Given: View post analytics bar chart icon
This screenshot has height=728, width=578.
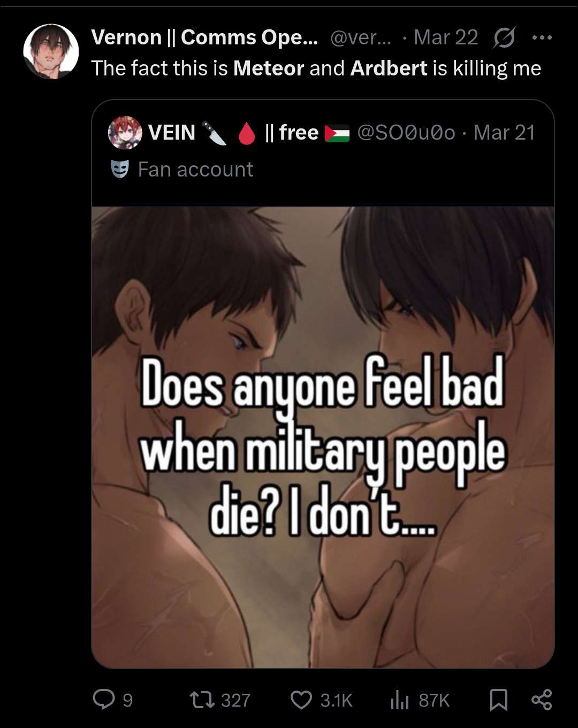Looking at the screenshot, I should (400, 700).
